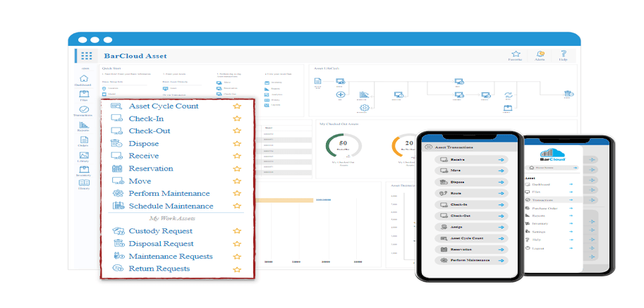Tap Home Screen on BarCloud phone menu
Viewport: 644px width, 308px height.
552,168
